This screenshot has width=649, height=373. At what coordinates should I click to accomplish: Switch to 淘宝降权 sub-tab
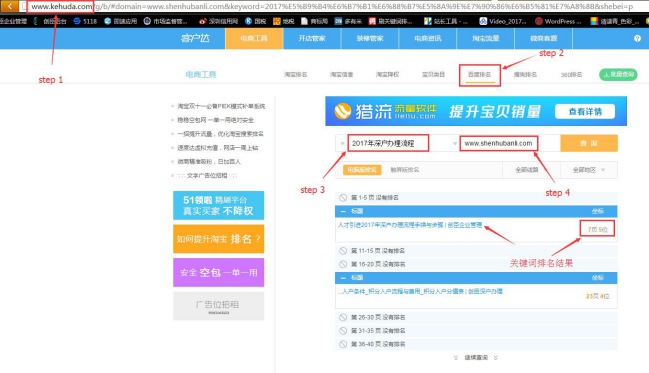pos(387,75)
